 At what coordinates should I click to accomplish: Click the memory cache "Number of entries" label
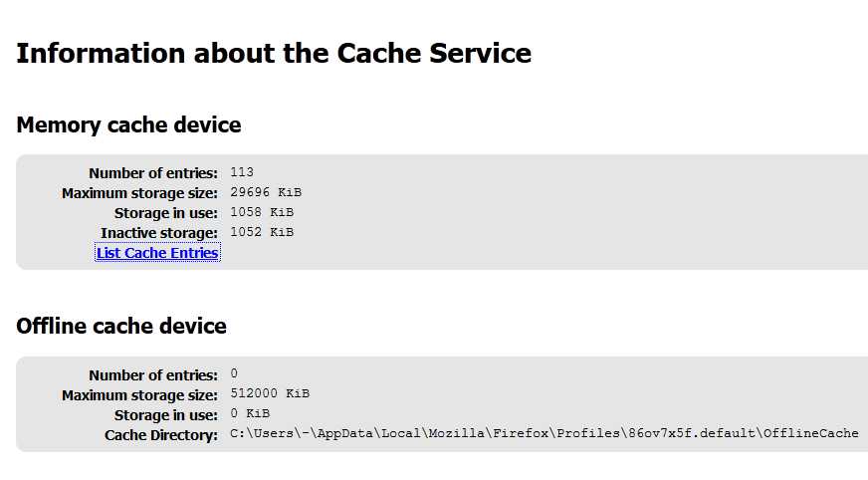152,173
